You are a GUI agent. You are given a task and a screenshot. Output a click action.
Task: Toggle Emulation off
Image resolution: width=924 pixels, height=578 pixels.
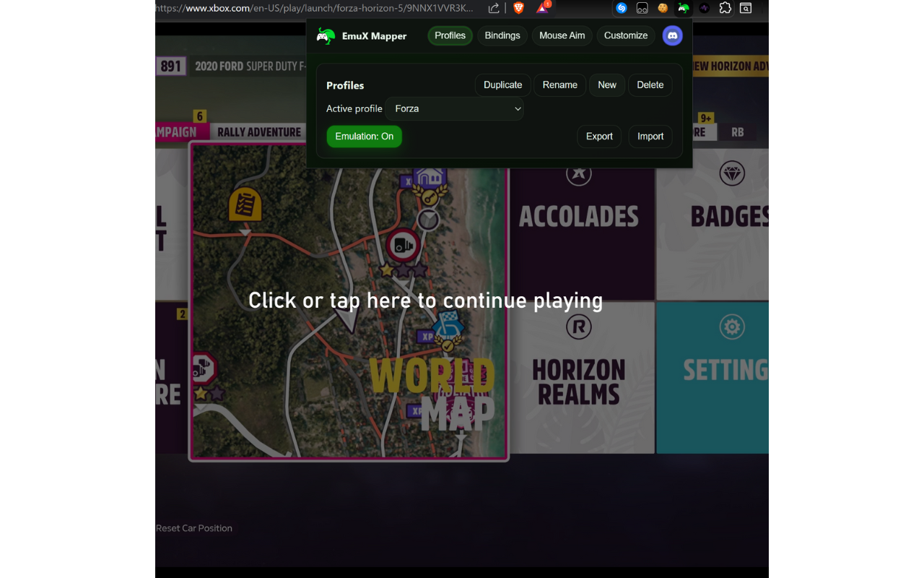tap(364, 136)
